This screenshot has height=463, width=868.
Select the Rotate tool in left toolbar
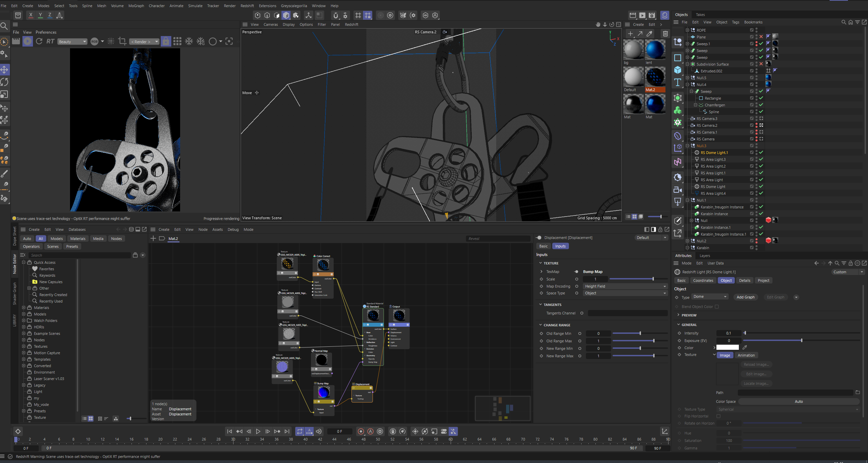click(x=4, y=82)
